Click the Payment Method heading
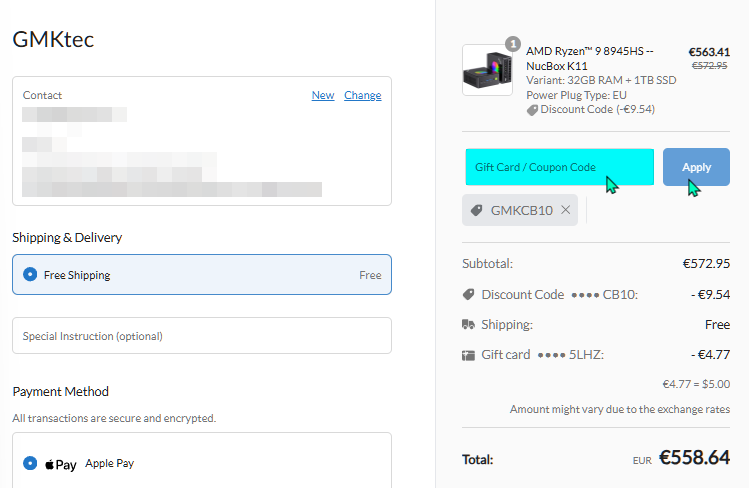The height and width of the screenshot is (488, 749). [61, 392]
